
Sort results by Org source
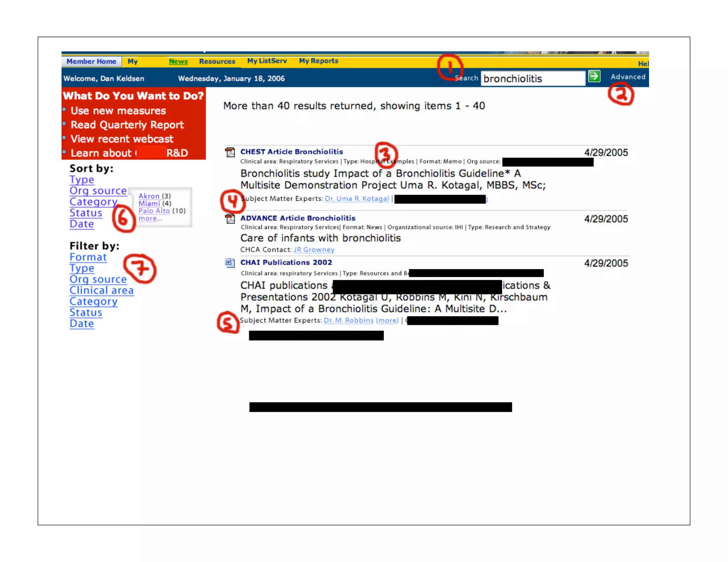[x=98, y=191]
